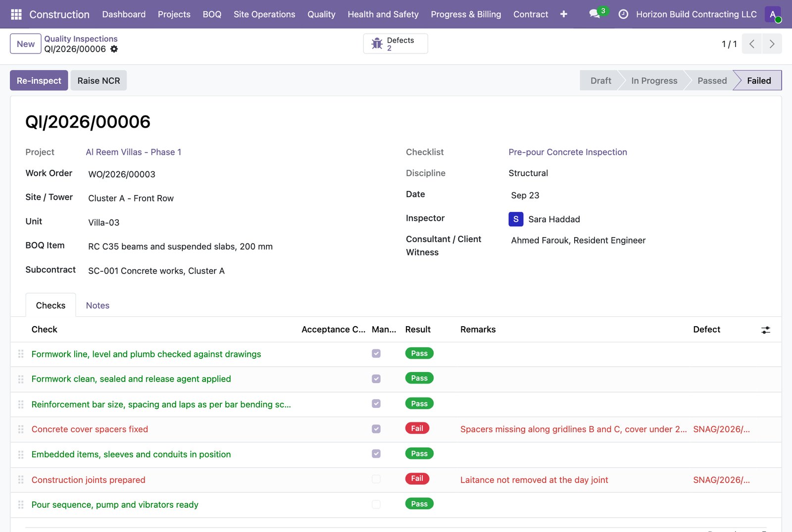Grab the drag handle for Formwork line row
The image size is (792, 532).
pyautogui.click(x=21, y=354)
